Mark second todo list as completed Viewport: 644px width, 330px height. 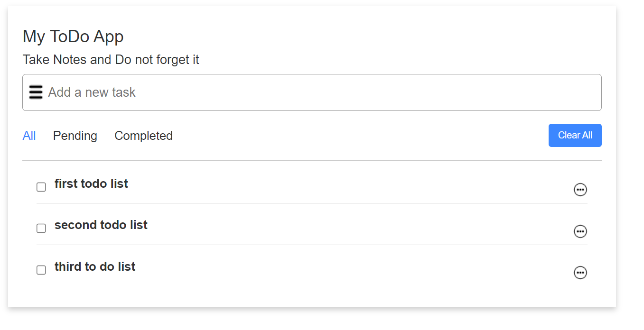41,229
